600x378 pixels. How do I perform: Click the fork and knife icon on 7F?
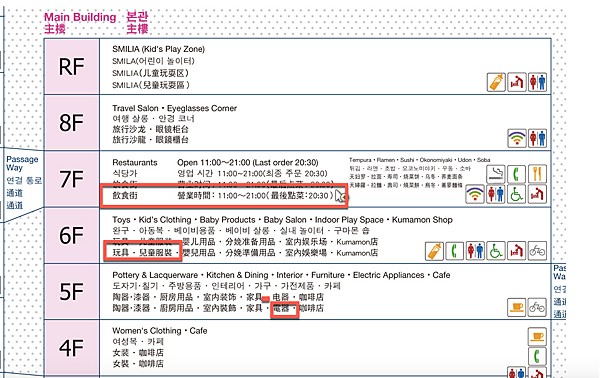(x=537, y=174)
